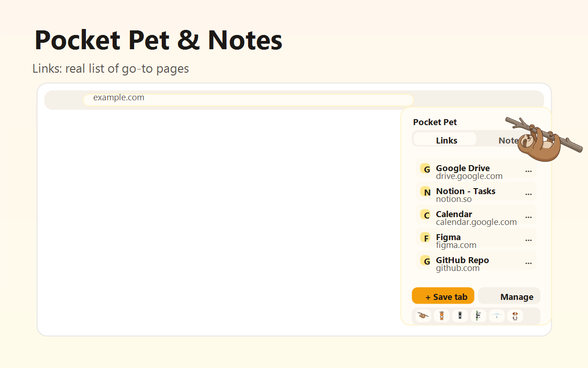The width and height of the screenshot is (588, 368).
Task: Open options menu for Google Drive link
Action: tap(528, 170)
